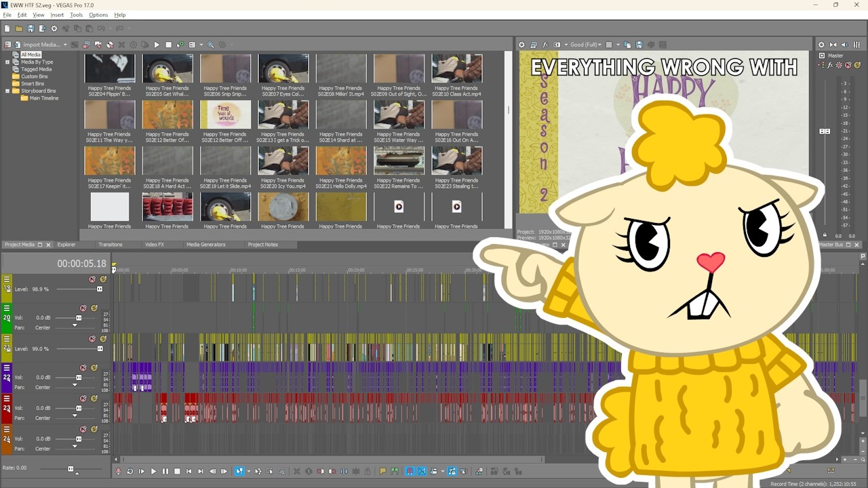Go to start of project in transport bar

click(189, 471)
